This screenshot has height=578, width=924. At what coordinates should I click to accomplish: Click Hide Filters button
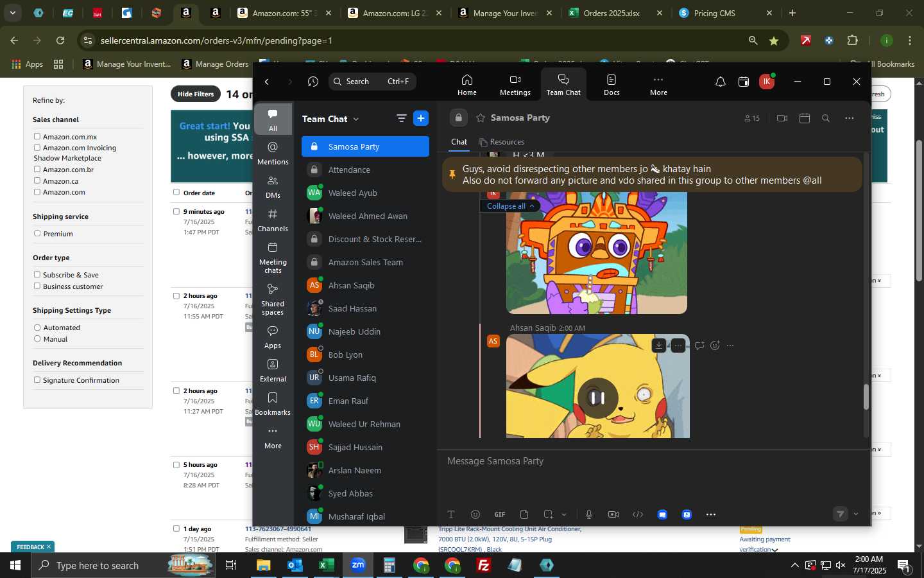[x=196, y=94]
